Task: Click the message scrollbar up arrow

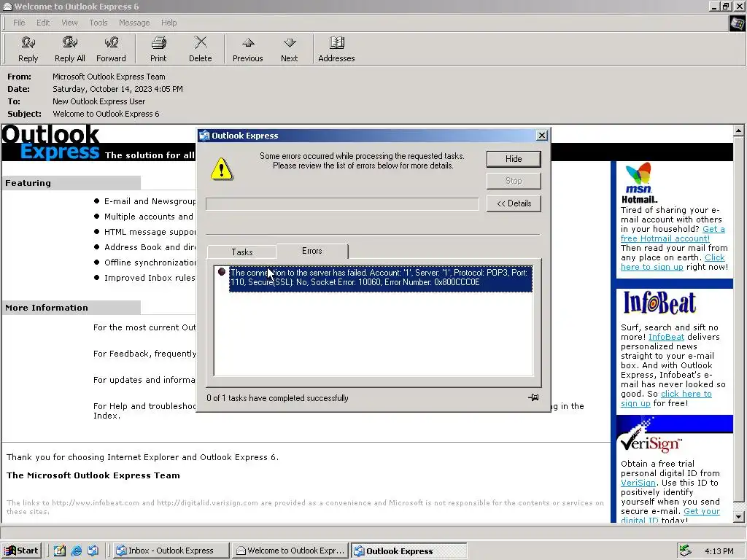Action: pos(738,130)
